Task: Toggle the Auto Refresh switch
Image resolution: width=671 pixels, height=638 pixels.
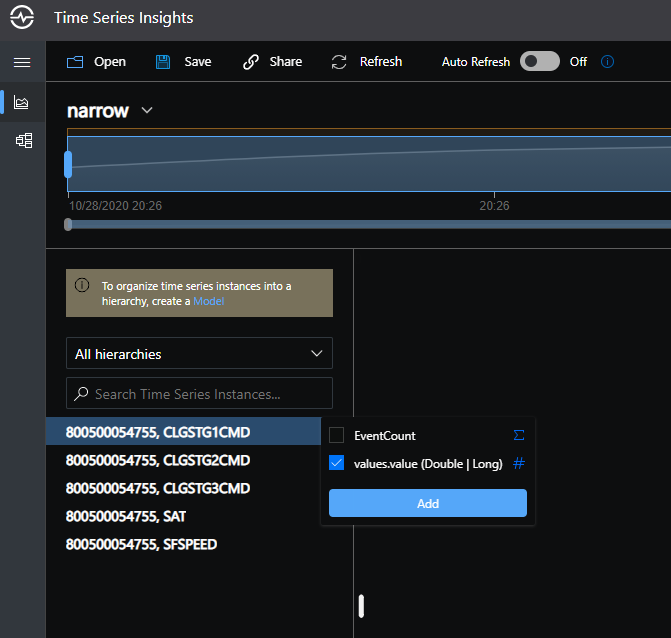Action: pos(540,61)
